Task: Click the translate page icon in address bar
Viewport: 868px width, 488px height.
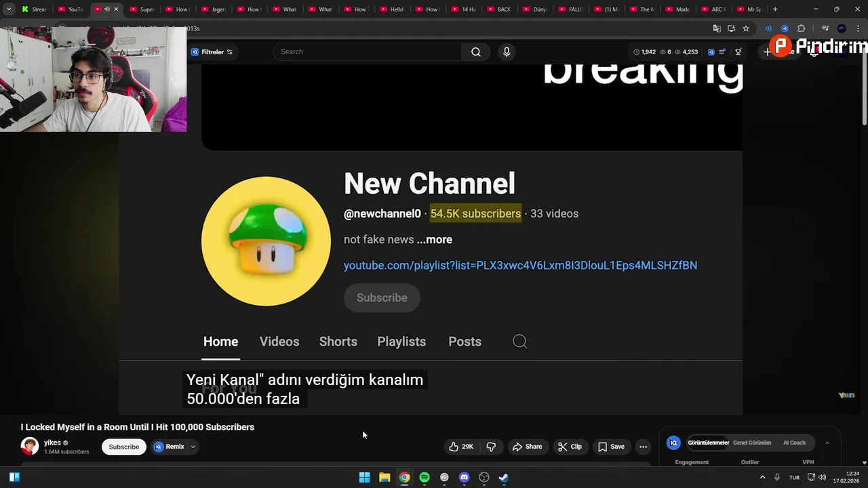Action: tap(717, 28)
